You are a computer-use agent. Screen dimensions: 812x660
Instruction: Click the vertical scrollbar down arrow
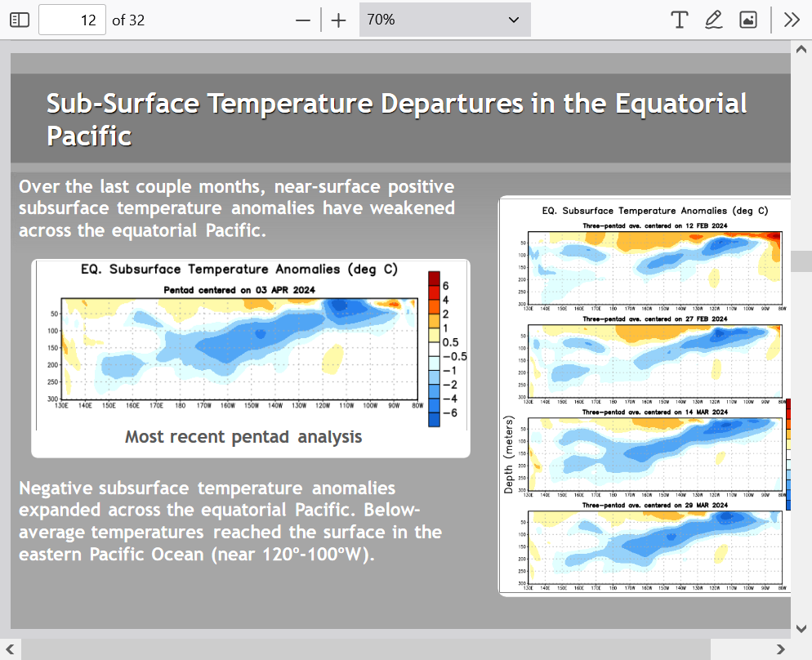click(x=801, y=629)
